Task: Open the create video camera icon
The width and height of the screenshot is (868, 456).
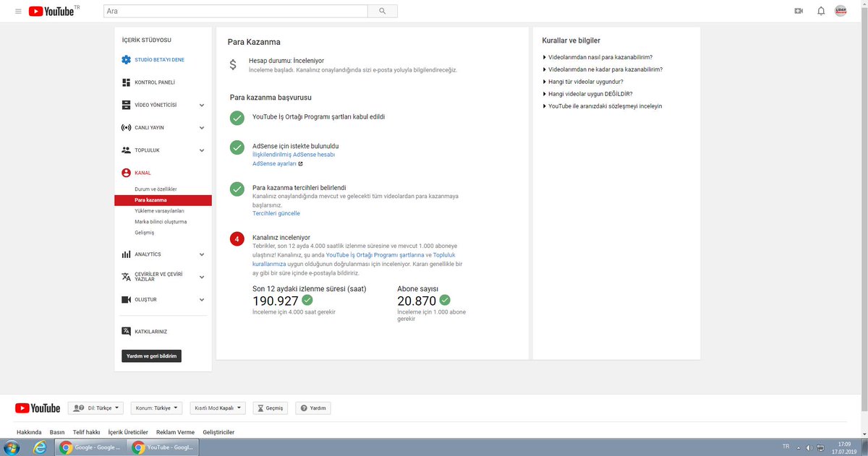Action: (x=799, y=11)
